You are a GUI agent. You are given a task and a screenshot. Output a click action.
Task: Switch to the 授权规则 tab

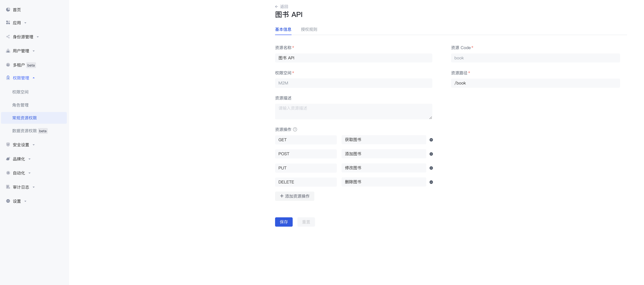[x=309, y=29]
